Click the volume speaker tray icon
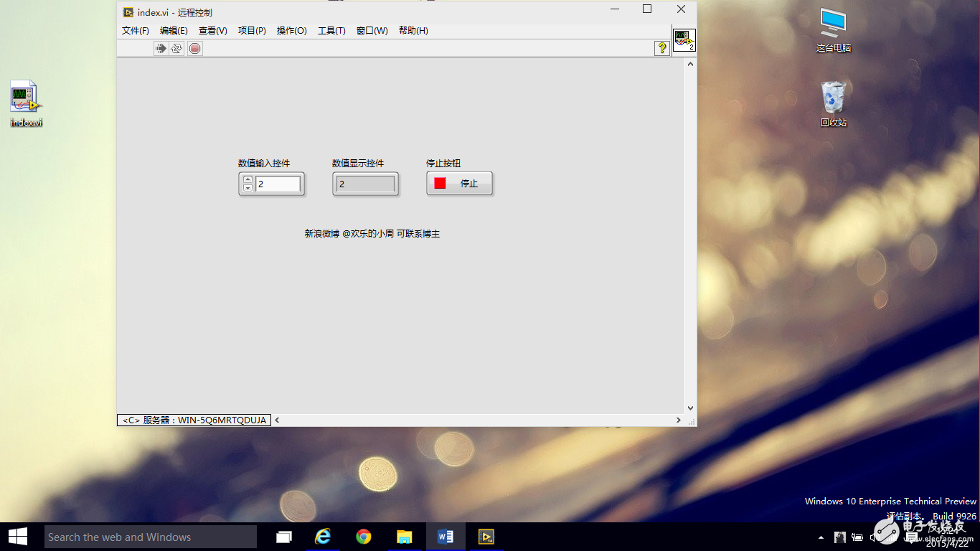The height and width of the screenshot is (551, 980). (873, 537)
